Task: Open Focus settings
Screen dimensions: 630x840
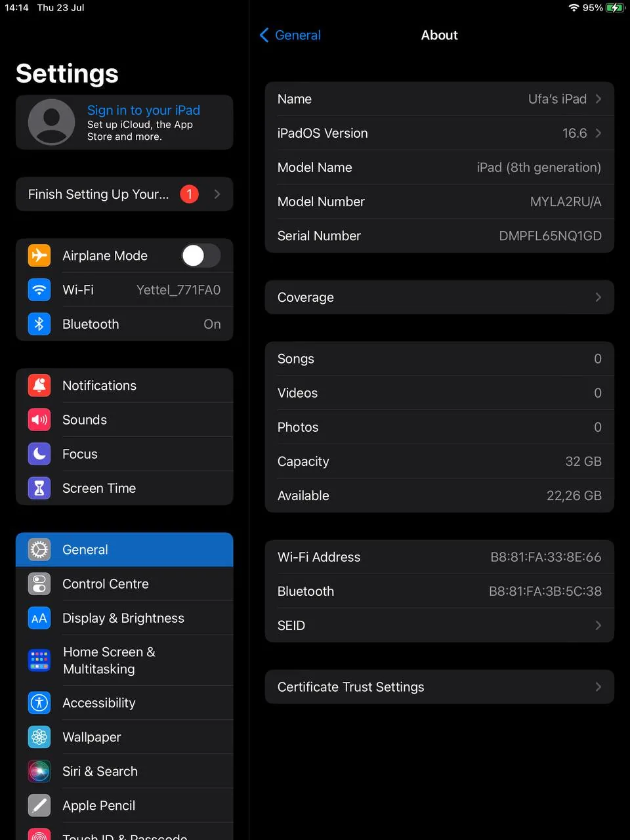Action: (x=125, y=453)
